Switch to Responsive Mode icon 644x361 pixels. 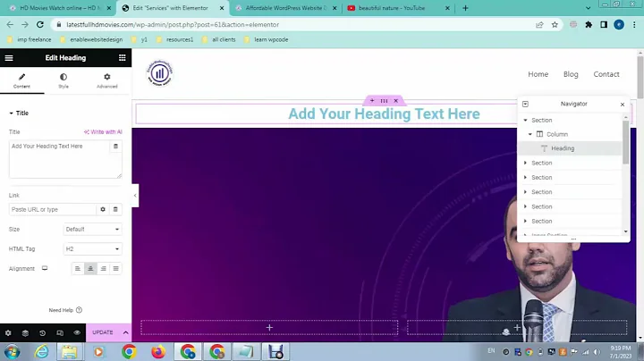[x=60, y=333]
